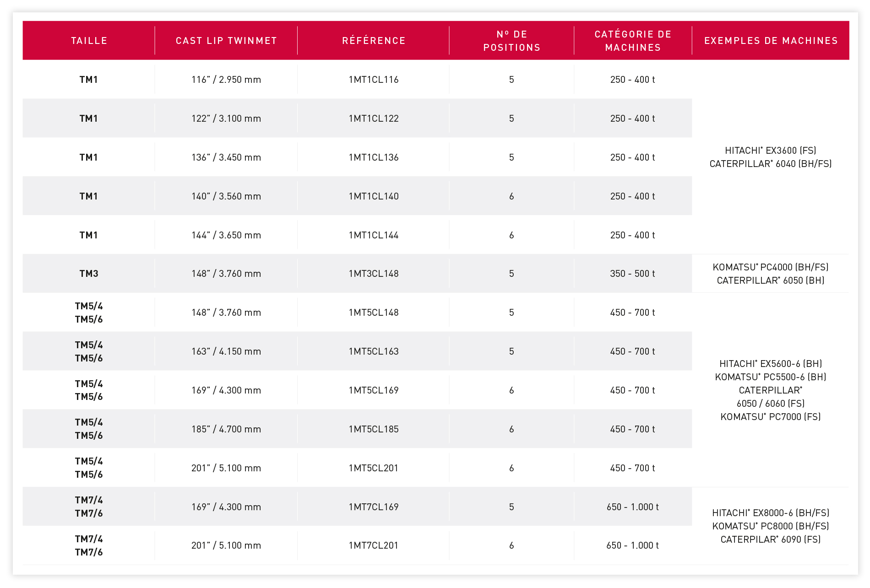Click the 350 - 500 t category
This screenshot has height=588, width=870.
632,274
